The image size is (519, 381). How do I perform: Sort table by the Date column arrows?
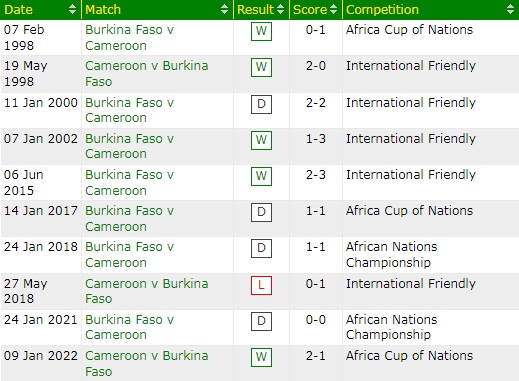point(72,9)
